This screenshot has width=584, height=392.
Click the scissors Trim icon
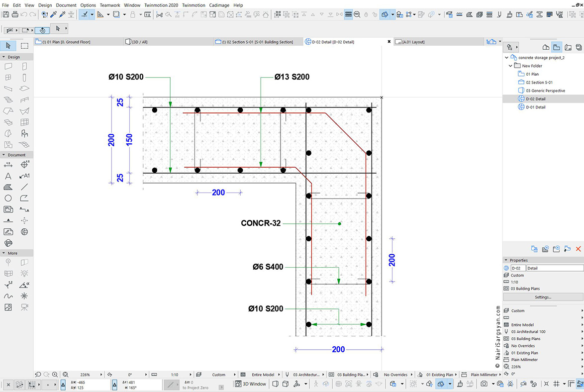pos(159,14)
